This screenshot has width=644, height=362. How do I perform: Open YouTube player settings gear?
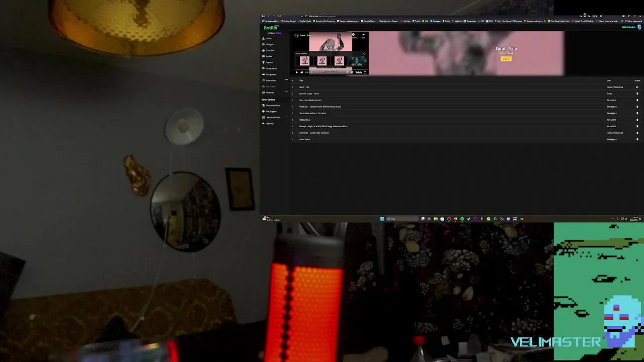352,72
